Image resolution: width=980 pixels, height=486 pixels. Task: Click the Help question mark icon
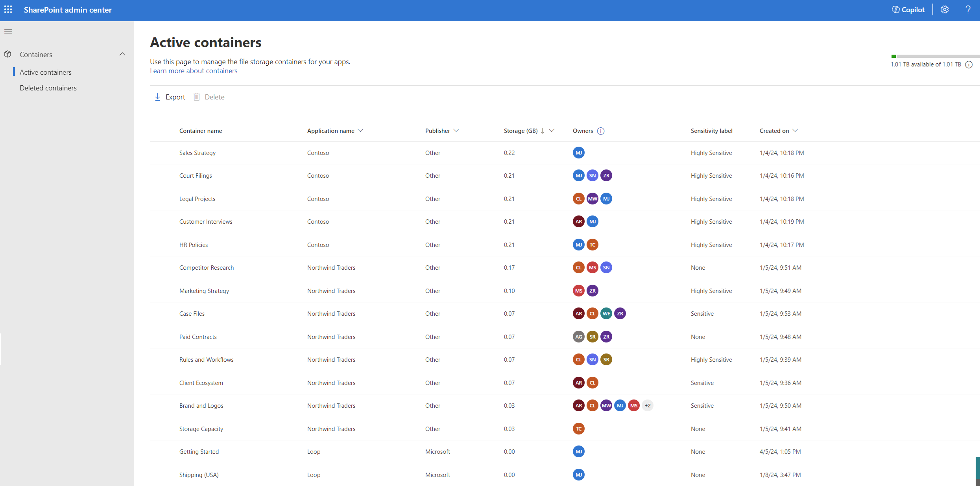pos(967,10)
